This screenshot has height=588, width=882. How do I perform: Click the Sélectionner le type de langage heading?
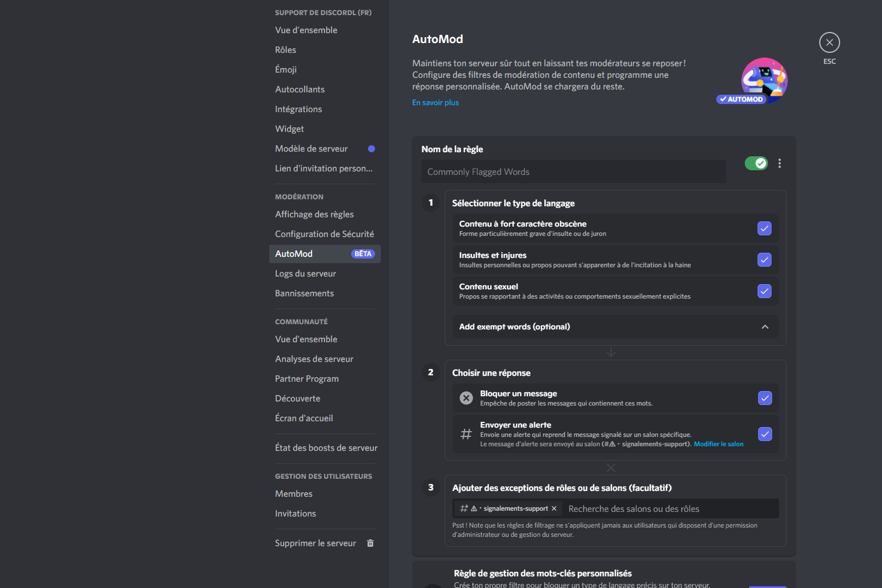click(513, 203)
